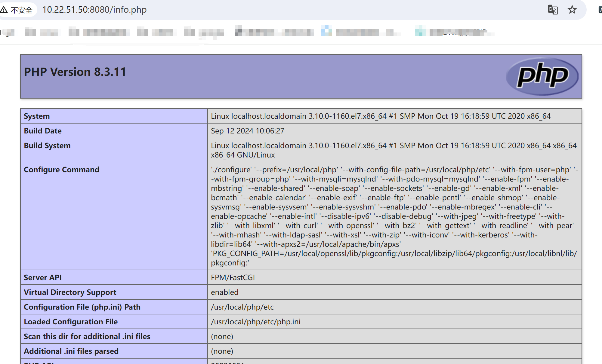602x364 pixels.
Task: Click the /usr/local/php/etc/php.ini loaded file value
Action: coord(255,322)
